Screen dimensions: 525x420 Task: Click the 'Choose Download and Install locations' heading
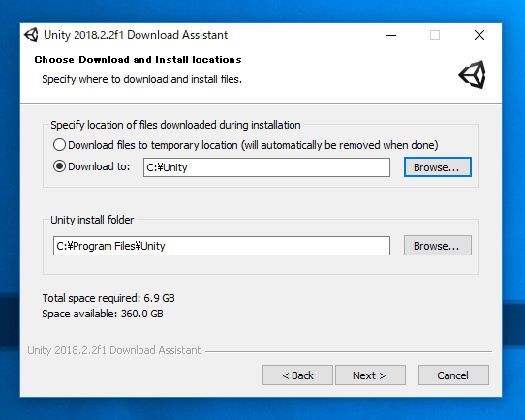(x=138, y=60)
